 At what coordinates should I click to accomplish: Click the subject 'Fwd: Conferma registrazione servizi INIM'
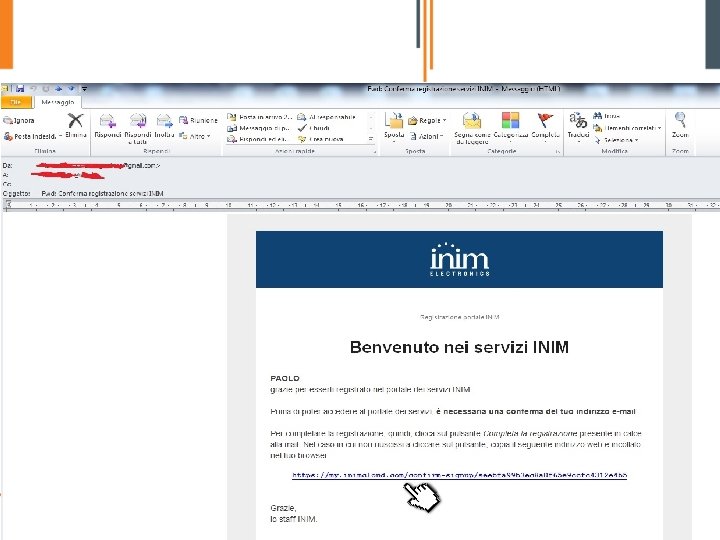102,193
